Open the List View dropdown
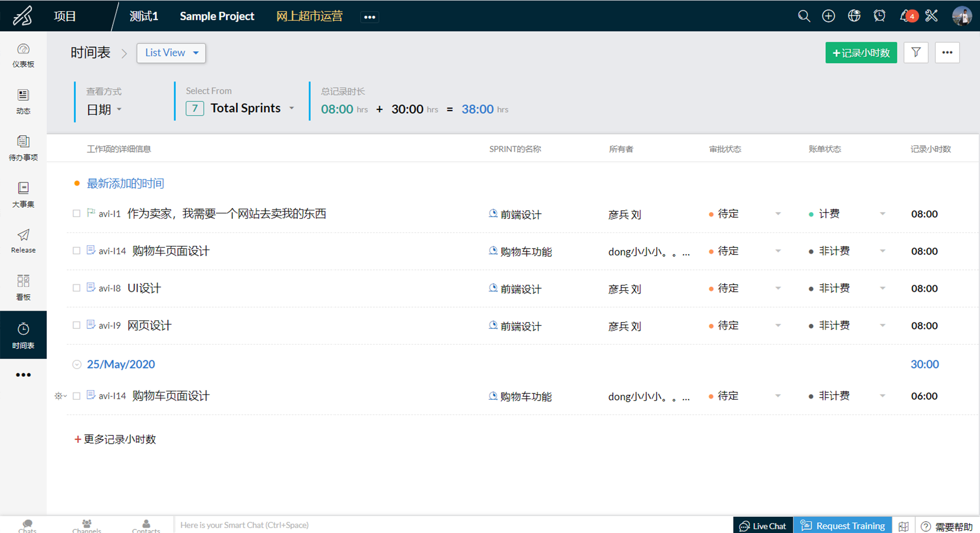The image size is (980, 533). point(171,53)
